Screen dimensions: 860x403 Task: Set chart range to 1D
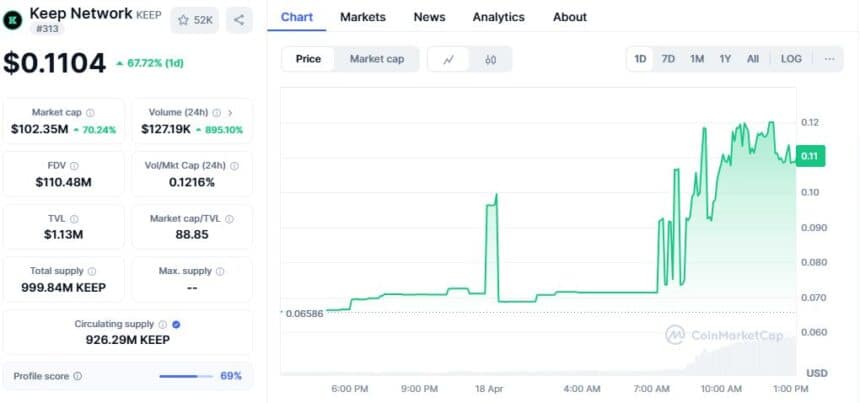pyautogui.click(x=640, y=59)
